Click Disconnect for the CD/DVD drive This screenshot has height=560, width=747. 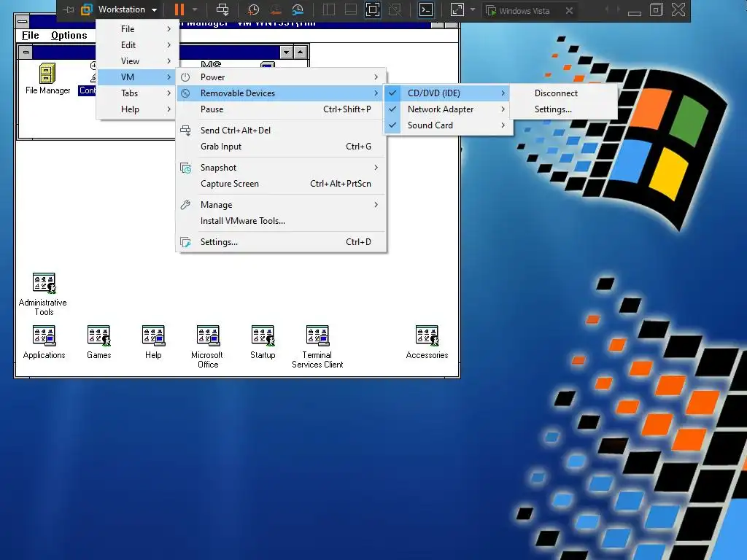tap(564, 93)
